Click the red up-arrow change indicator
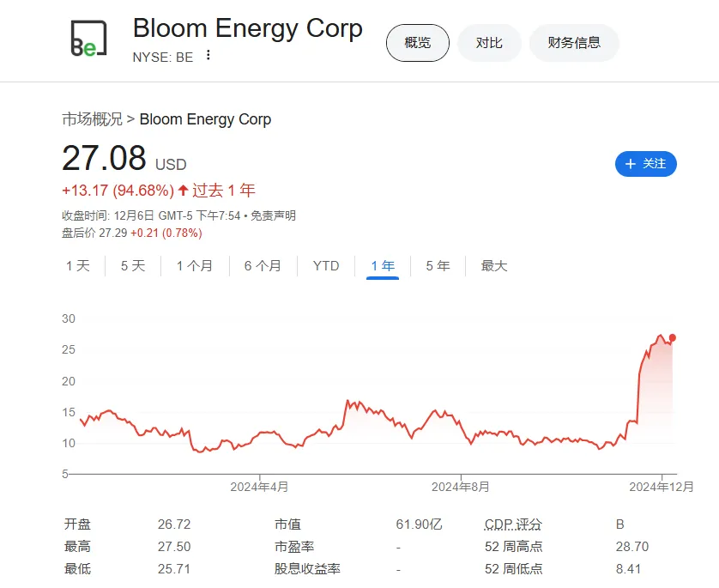The width and height of the screenshot is (719, 588). tap(183, 190)
